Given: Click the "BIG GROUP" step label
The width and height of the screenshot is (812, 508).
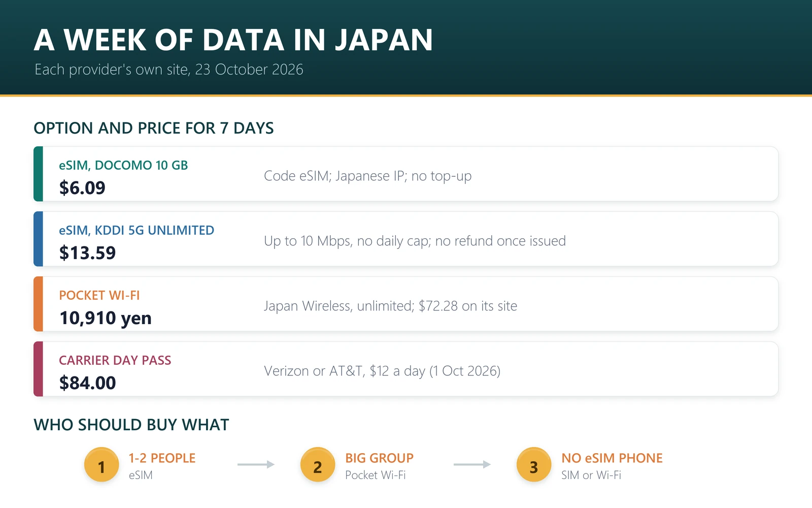Looking at the screenshot, I should (380, 458).
